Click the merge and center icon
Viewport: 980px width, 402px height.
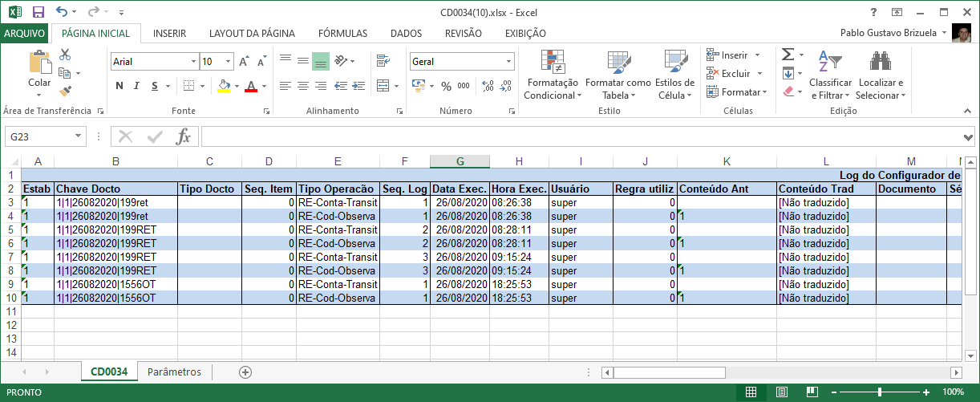(x=383, y=86)
